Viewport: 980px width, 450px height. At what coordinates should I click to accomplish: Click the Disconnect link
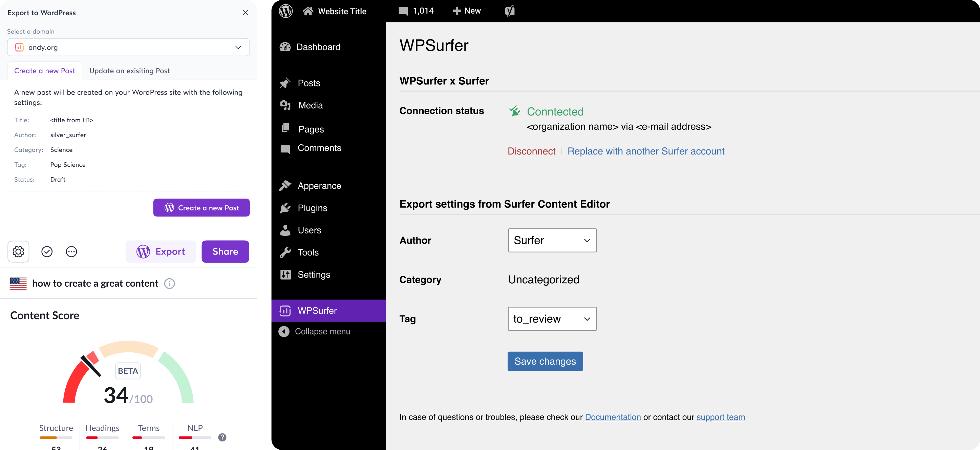[531, 151]
